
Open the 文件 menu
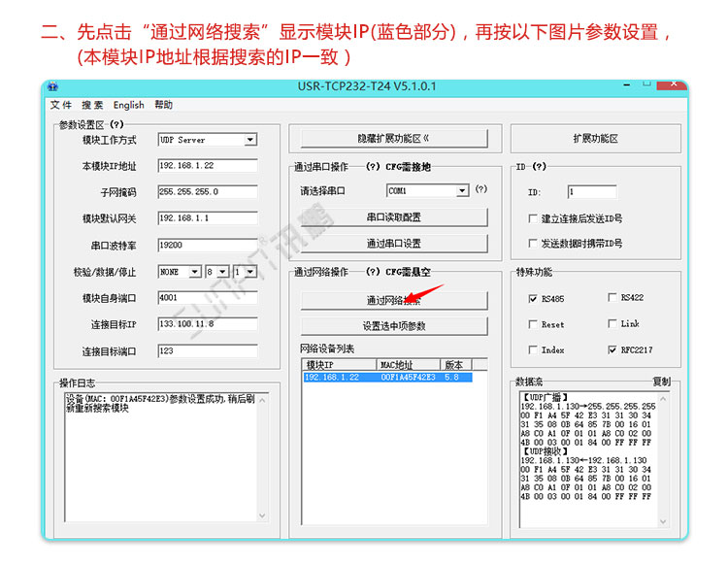tap(61, 105)
